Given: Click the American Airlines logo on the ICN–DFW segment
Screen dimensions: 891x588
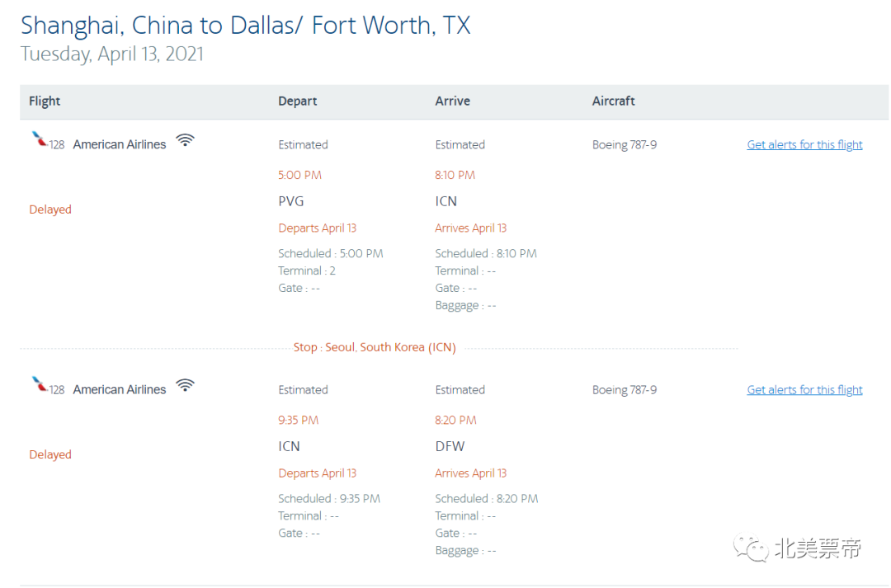Looking at the screenshot, I should (40, 384).
